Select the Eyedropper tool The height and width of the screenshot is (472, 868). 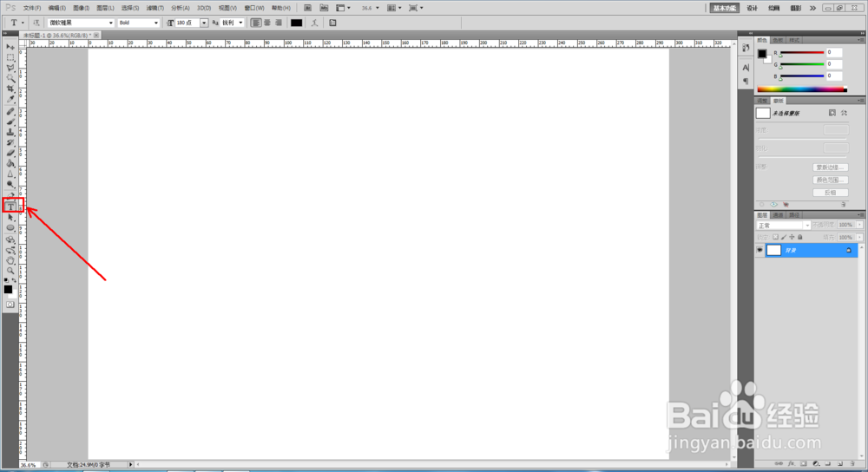coord(10,100)
